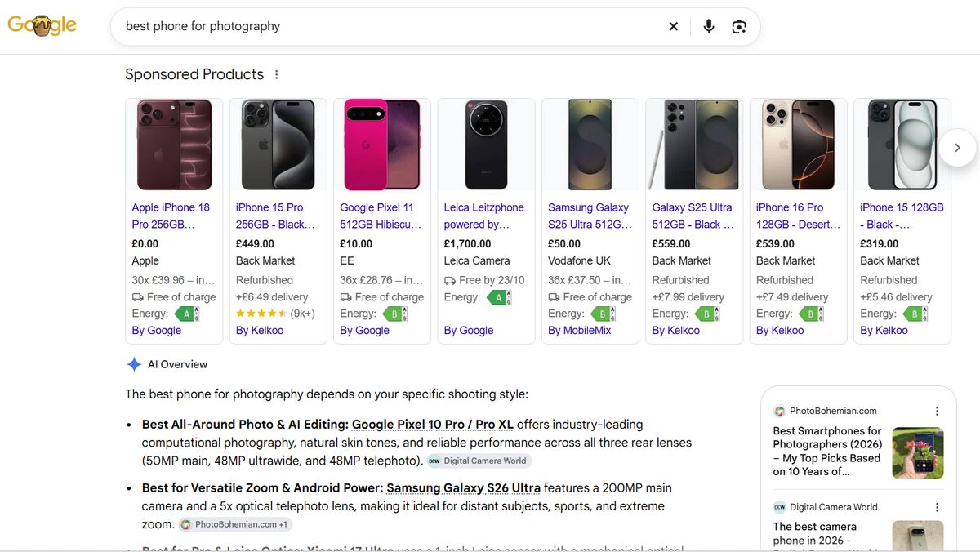Open the Google Pixel 10 Pro / Pro XL link

(433, 425)
